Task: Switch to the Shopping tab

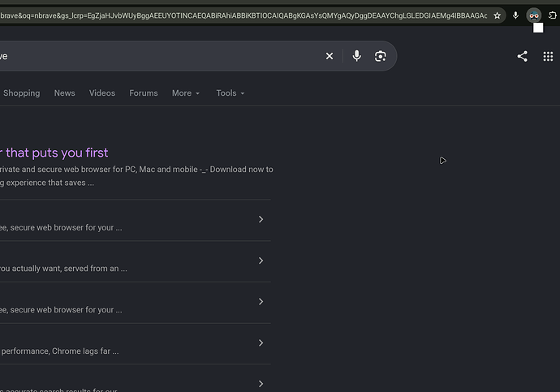Action: click(x=21, y=93)
